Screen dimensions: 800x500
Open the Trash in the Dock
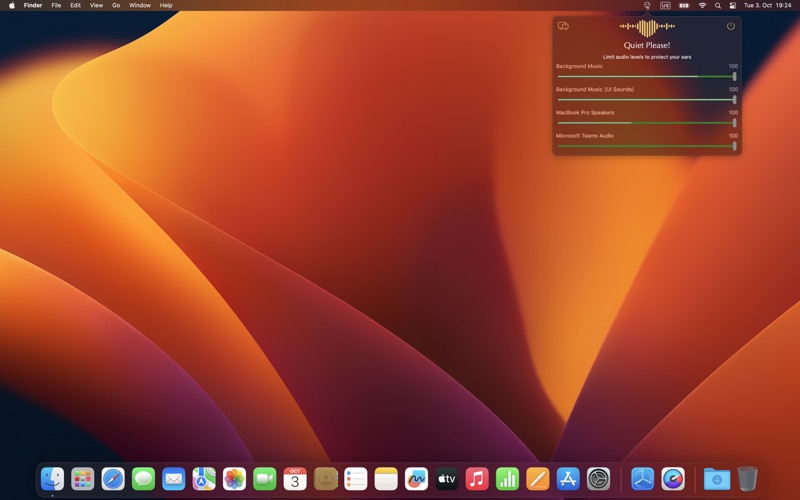(747, 479)
